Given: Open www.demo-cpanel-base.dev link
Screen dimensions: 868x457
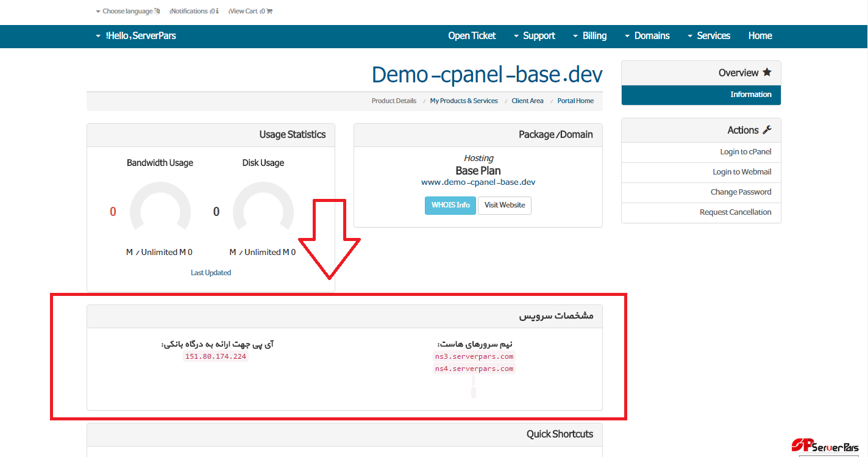Looking at the screenshot, I should point(478,182).
